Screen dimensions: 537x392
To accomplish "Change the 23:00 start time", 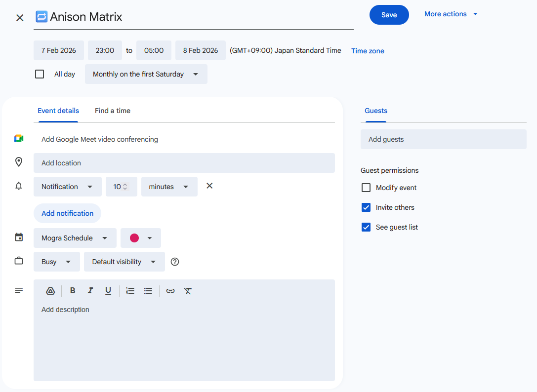I will point(105,50).
